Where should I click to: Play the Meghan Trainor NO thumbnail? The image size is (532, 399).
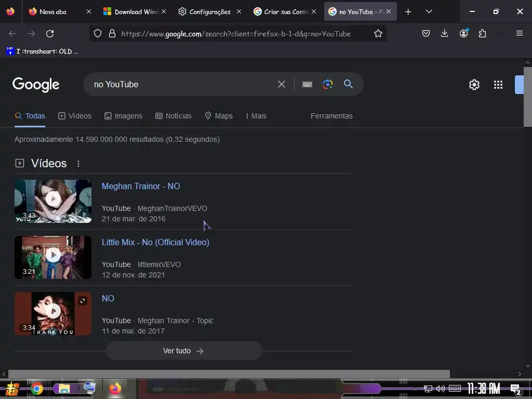[53, 201]
